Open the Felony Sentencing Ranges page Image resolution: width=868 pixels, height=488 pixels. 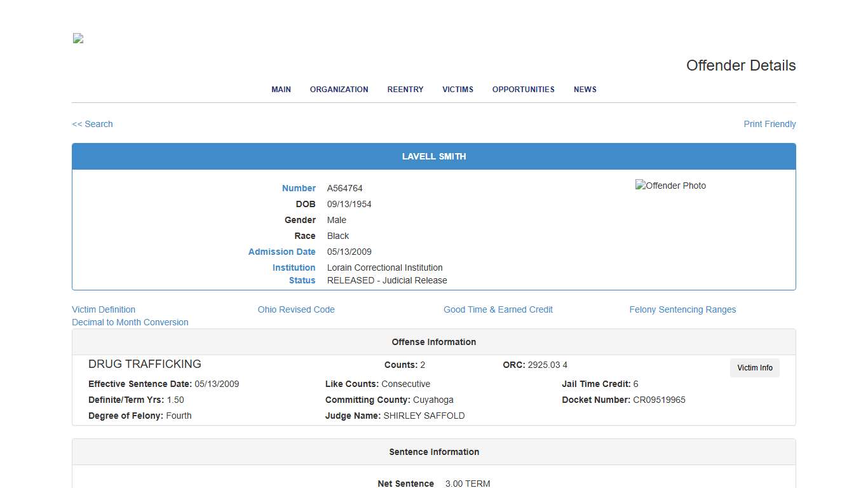(682, 309)
